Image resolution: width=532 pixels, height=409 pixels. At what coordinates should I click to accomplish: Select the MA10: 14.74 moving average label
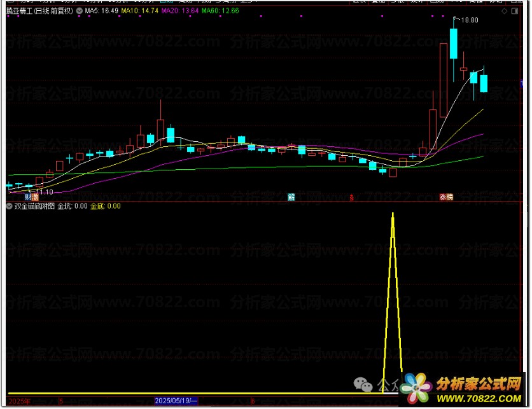pyautogui.click(x=140, y=11)
